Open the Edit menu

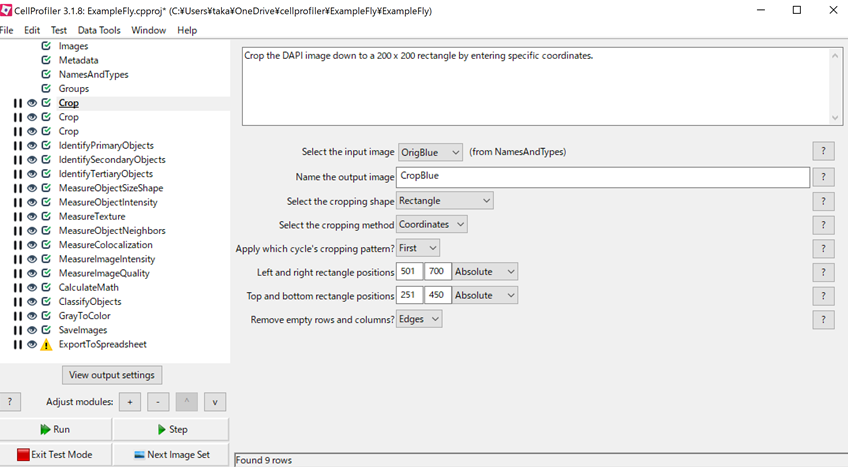click(x=32, y=30)
